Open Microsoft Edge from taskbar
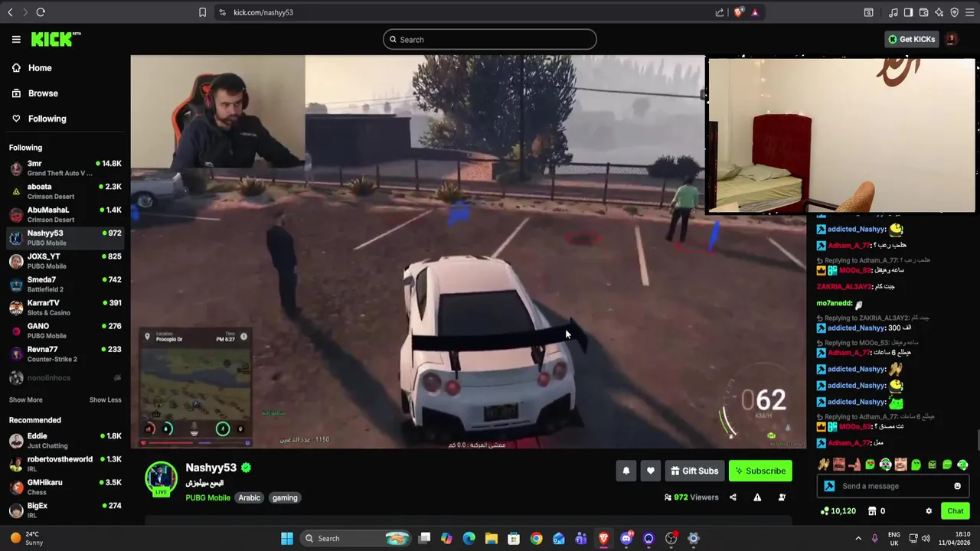Viewport: 980px width, 551px height. (469, 539)
